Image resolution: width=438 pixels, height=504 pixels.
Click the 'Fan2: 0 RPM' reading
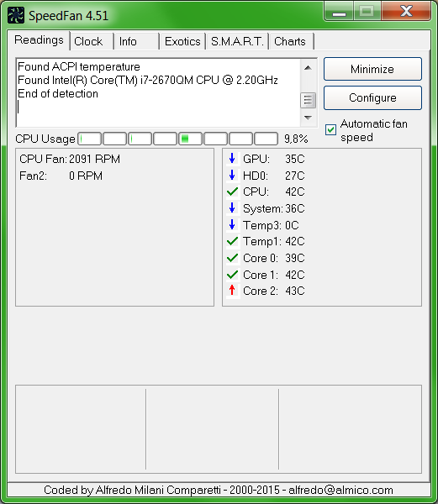(61, 176)
